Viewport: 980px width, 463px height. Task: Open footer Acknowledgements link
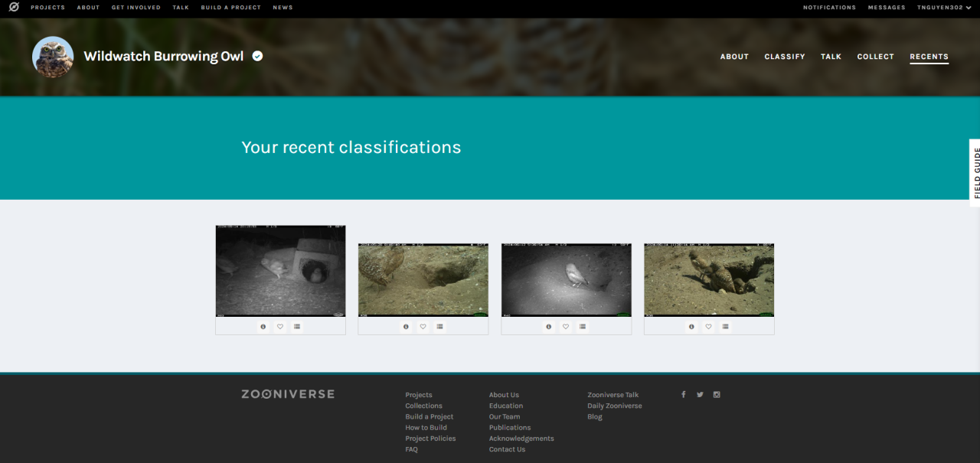(521, 439)
